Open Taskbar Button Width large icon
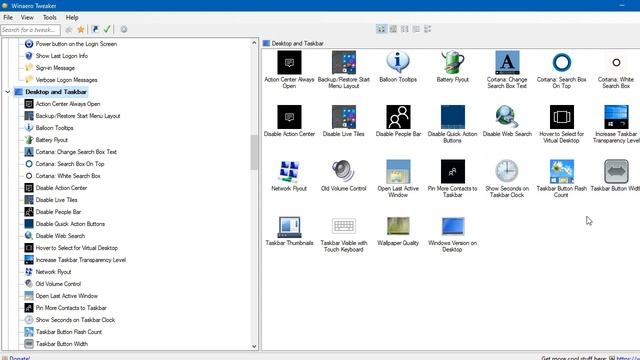640x360 pixels. (x=616, y=171)
